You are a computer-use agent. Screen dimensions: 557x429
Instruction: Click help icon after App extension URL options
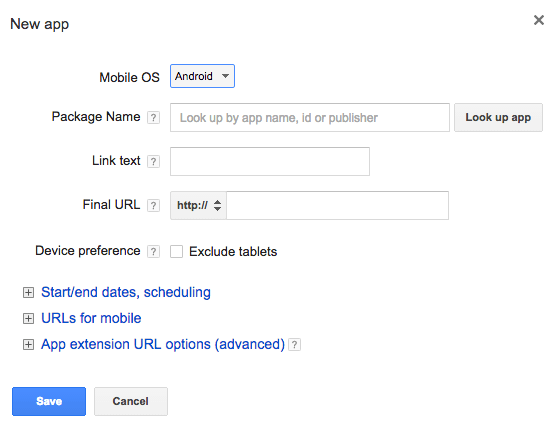294,344
